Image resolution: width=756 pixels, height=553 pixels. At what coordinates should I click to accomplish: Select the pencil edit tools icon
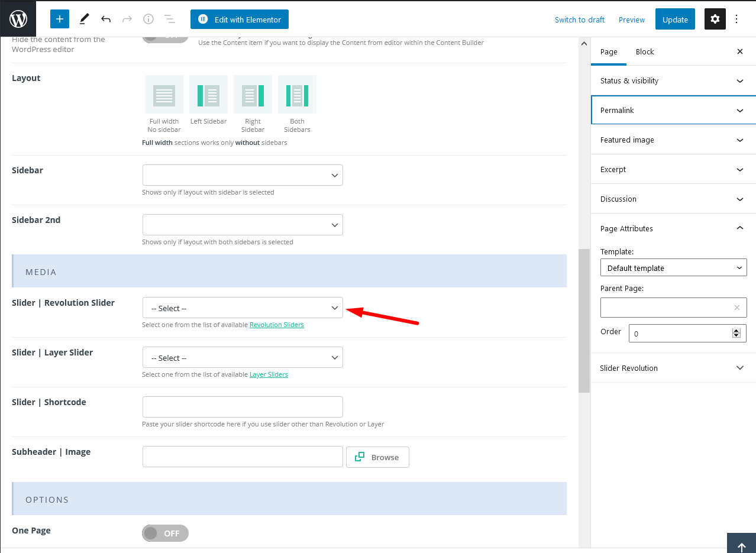tap(84, 19)
